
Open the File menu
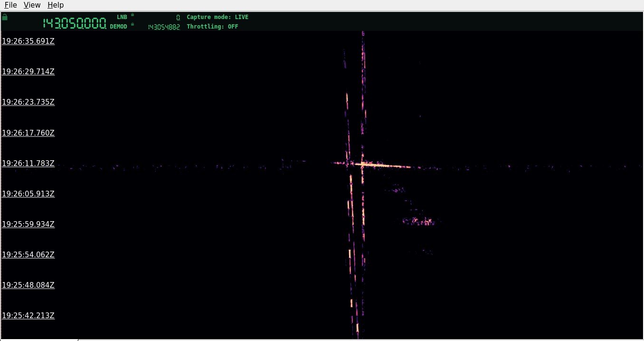coord(10,5)
